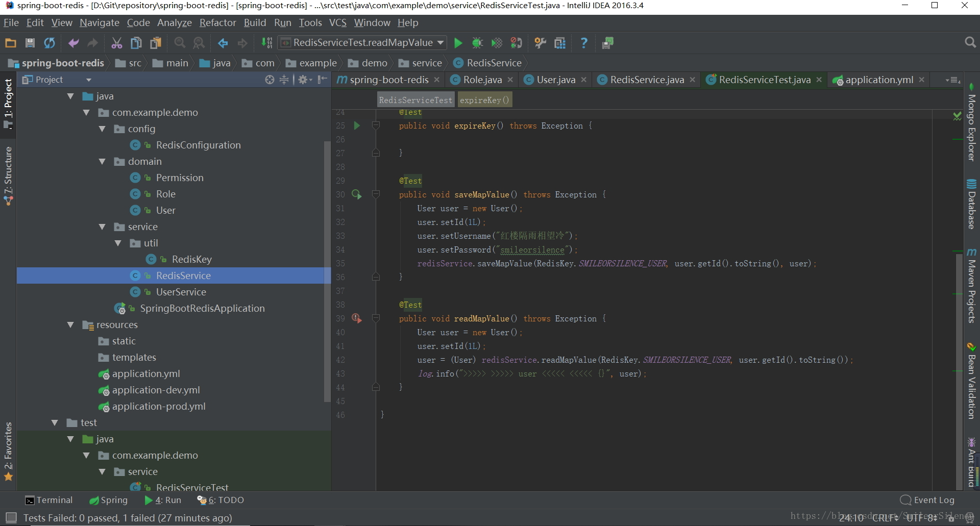Close the User.java tab
Viewport: 980px width, 526px height.
[x=584, y=80]
